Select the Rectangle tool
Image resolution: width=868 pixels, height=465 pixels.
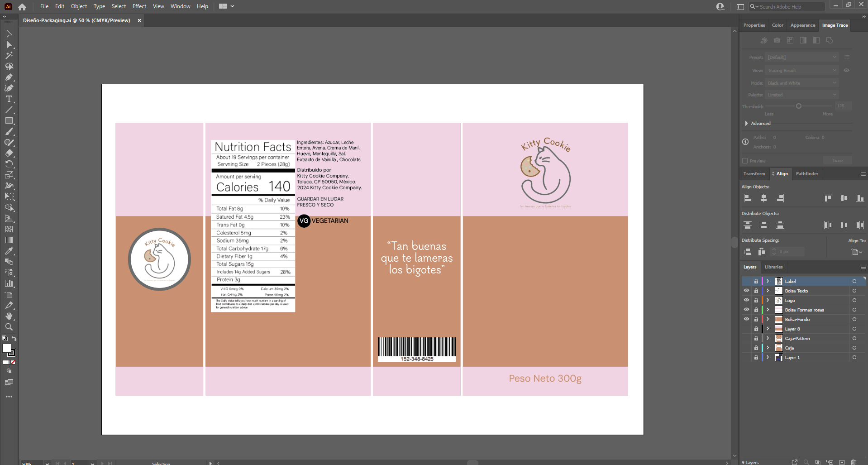click(9, 121)
